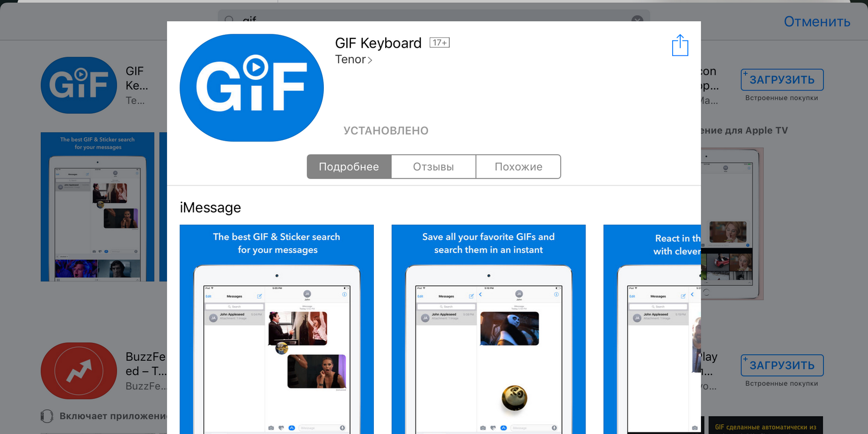This screenshot has width=868, height=434.
Task: Tap the Apple Watch icon beside Включает приложение
Action: [x=47, y=416]
